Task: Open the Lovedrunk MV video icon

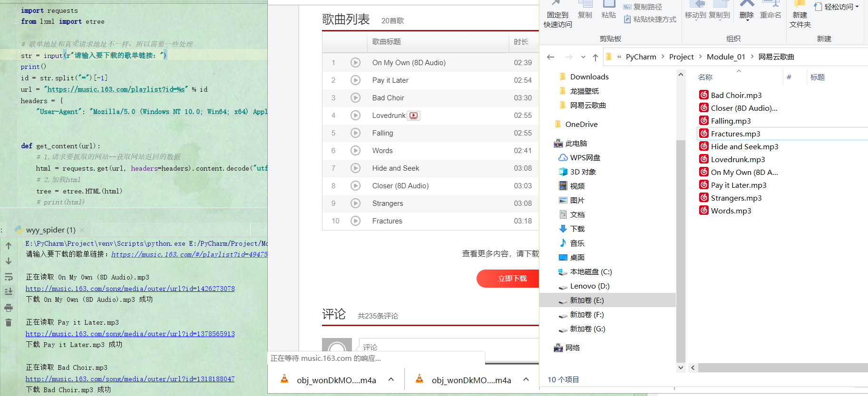Action: pyautogui.click(x=414, y=116)
